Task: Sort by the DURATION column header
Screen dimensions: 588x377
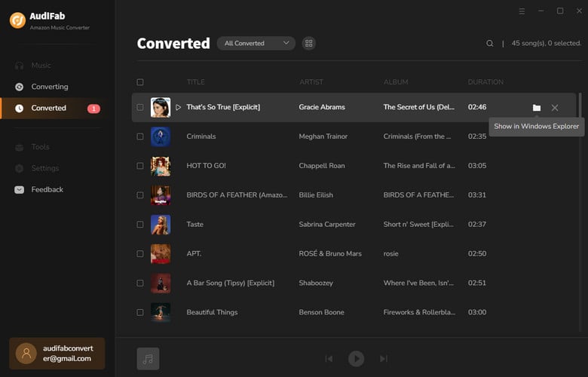Action: pyautogui.click(x=485, y=82)
